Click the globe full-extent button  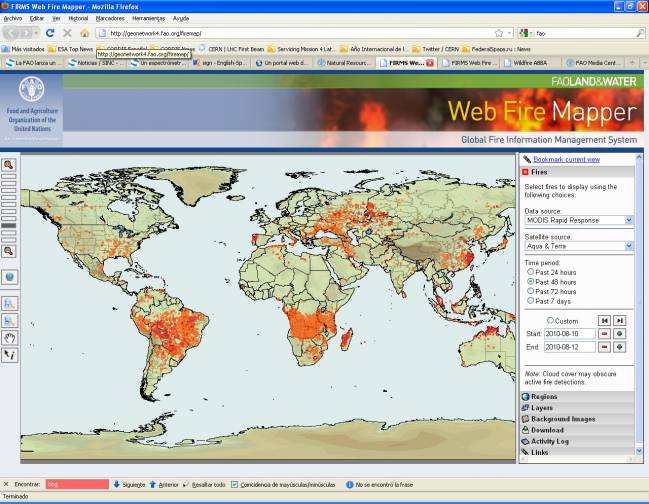click(x=9, y=277)
